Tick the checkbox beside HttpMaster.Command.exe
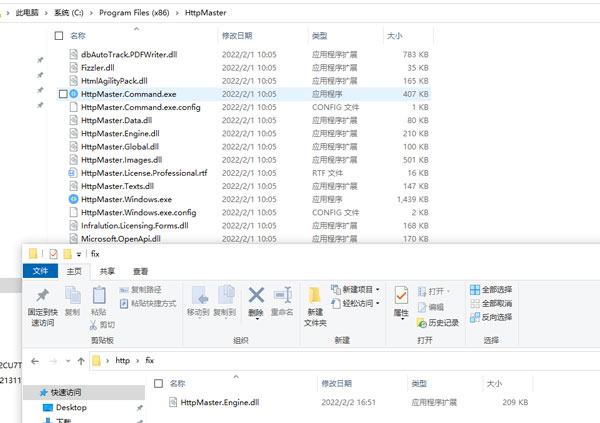This screenshot has width=600, height=423. tap(63, 94)
